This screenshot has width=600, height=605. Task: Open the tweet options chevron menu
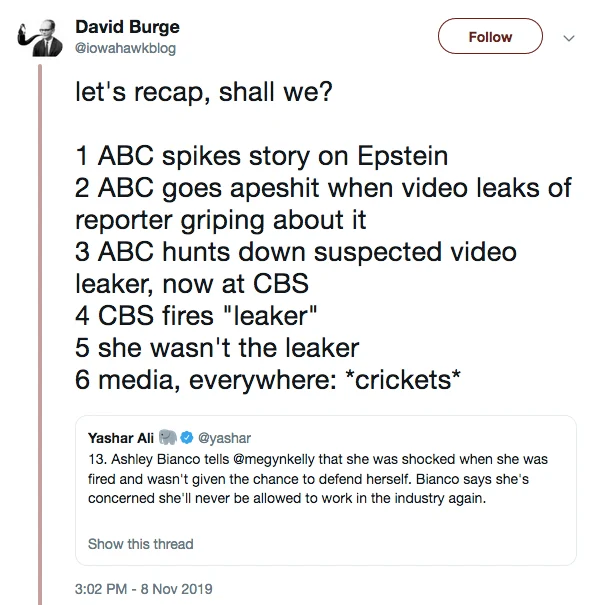coord(570,37)
